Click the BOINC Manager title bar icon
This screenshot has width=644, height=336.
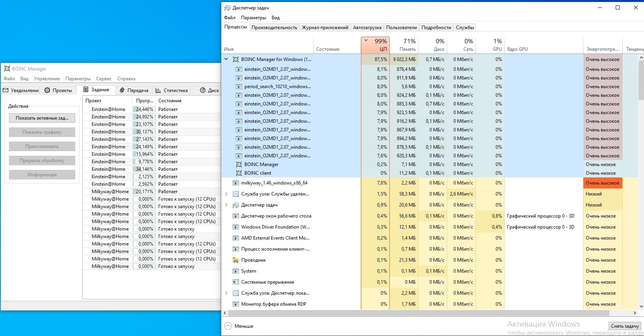7,68
